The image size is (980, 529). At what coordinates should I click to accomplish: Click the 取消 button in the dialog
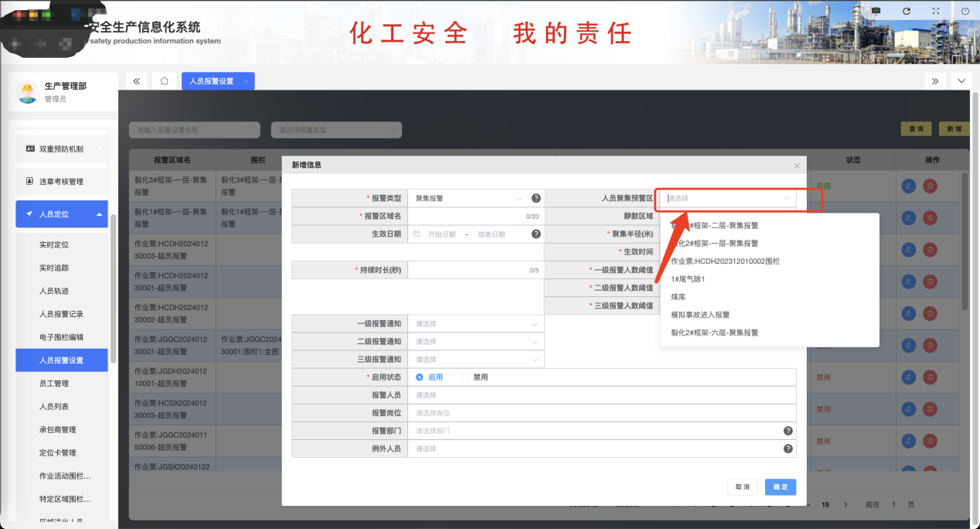[x=742, y=487]
